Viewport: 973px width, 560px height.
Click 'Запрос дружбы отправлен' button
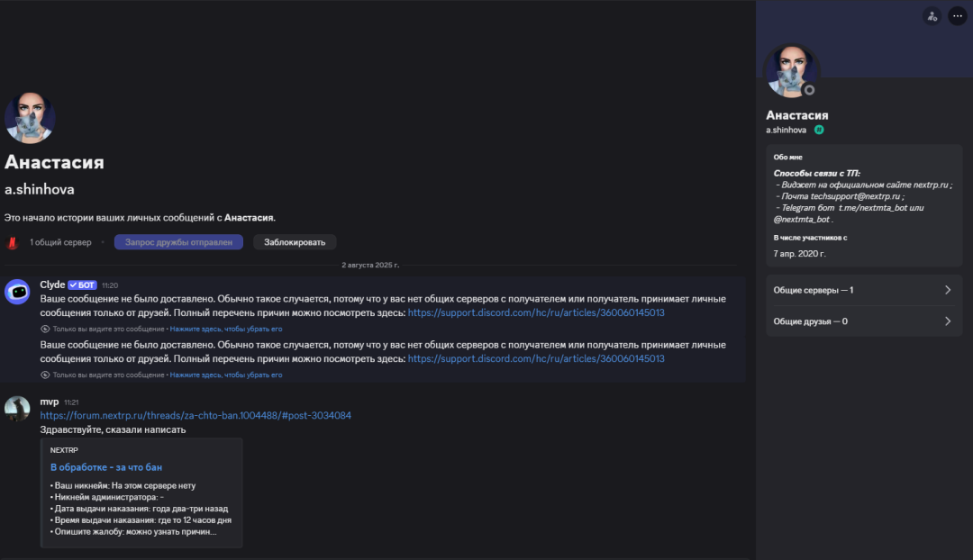178,242
